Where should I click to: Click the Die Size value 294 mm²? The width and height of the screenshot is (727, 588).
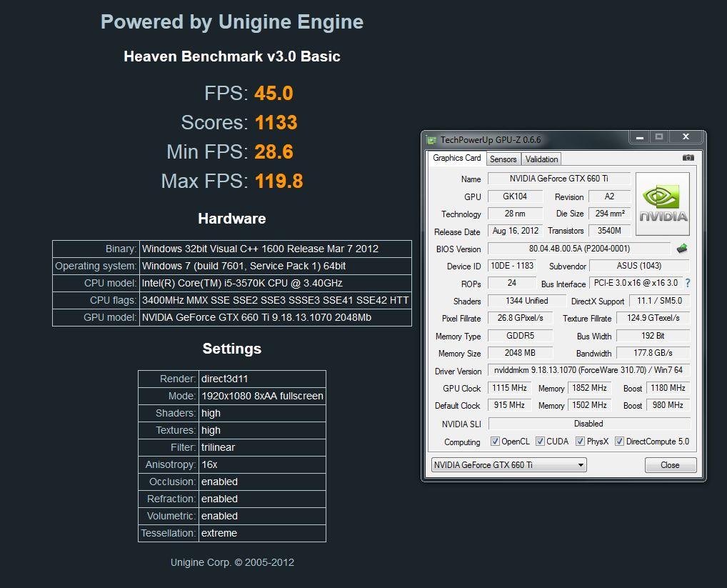point(609,214)
